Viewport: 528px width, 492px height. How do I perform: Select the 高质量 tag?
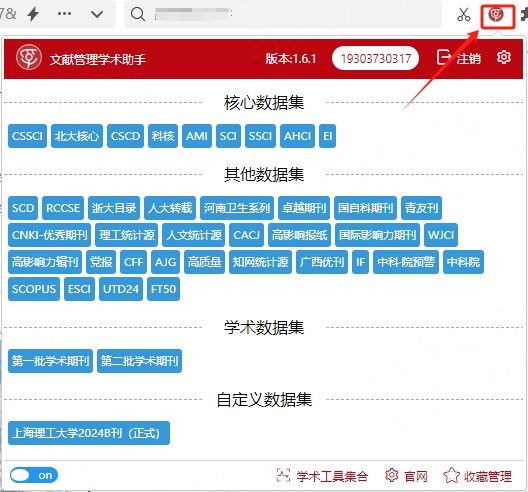pos(204,262)
